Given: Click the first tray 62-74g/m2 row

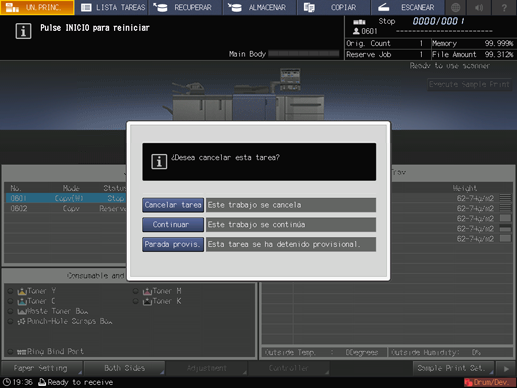Looking at the screenshot, I should click(452, 198).
